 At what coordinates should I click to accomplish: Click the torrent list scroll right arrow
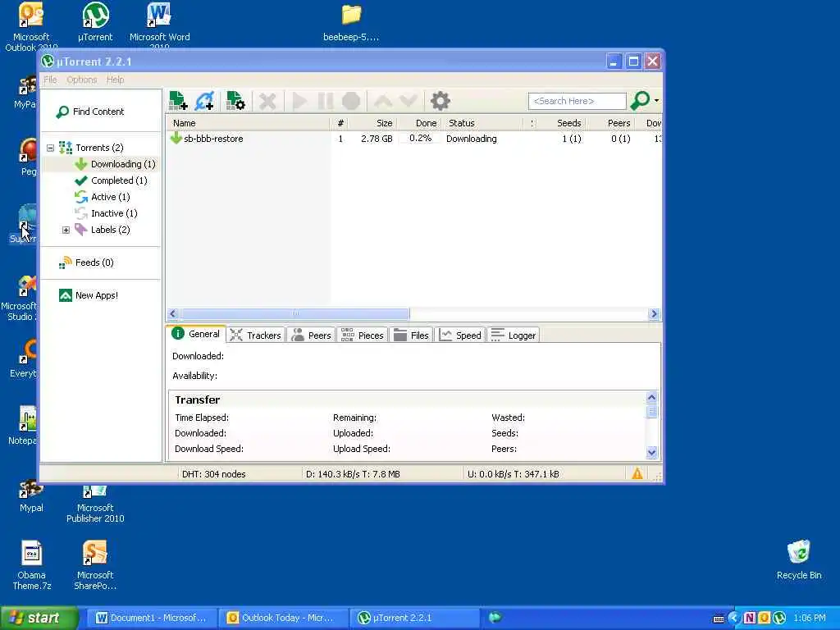click(x=654, y=314)
